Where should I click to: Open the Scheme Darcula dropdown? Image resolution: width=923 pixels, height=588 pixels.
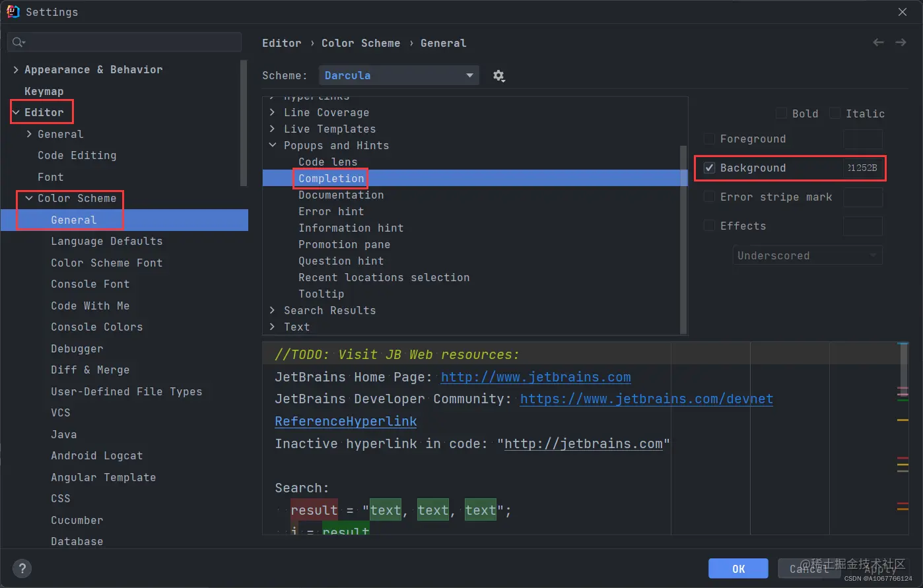coord(399,75)
